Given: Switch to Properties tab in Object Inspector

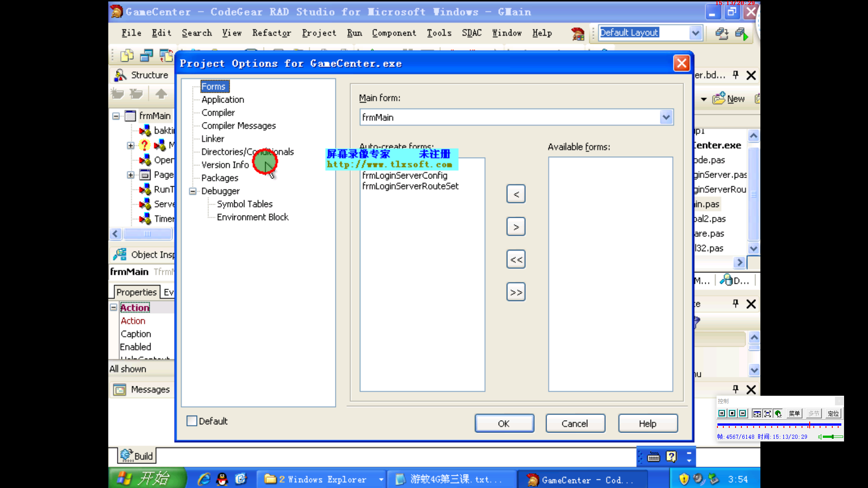Looking at the screenshot, I should (136, 292).
